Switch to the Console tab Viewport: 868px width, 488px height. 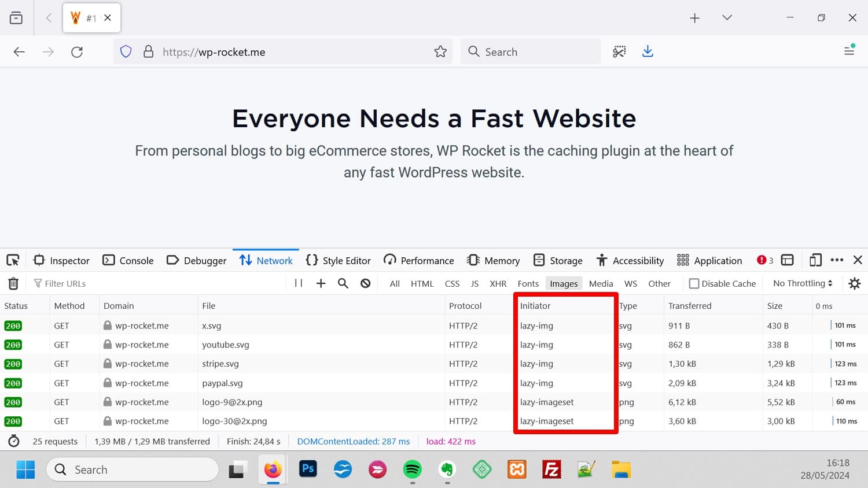pyautogui.click(x=128, y=260)
